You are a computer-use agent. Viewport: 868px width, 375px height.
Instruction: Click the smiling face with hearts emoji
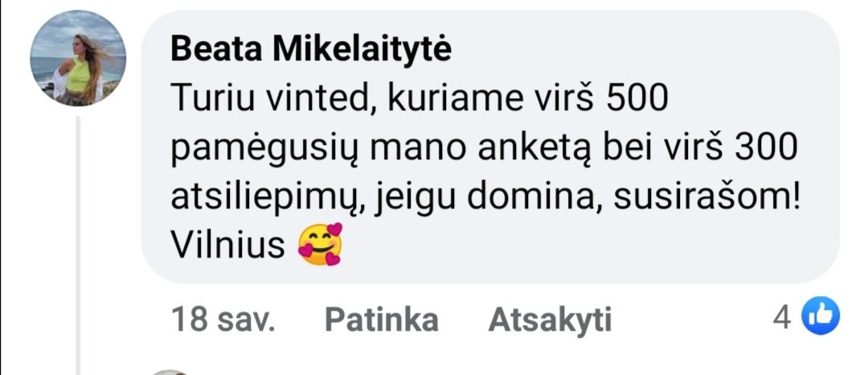(x=320, y=245)
